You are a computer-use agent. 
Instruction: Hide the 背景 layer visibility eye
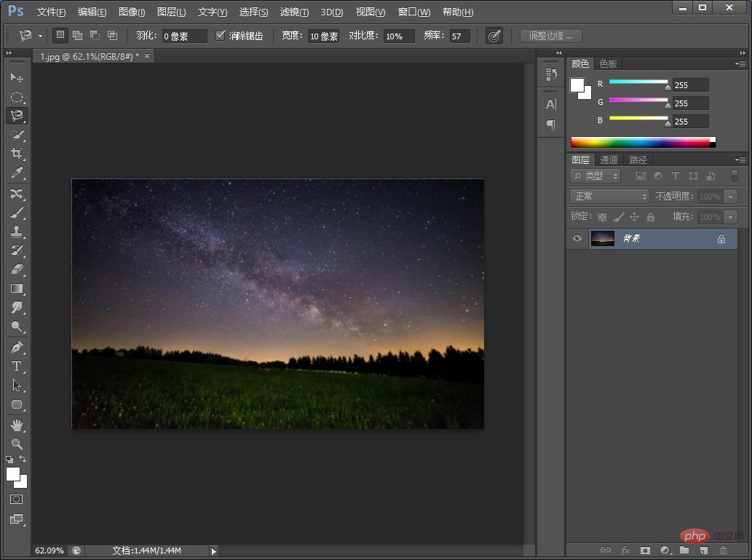click(x=577, y=238)
